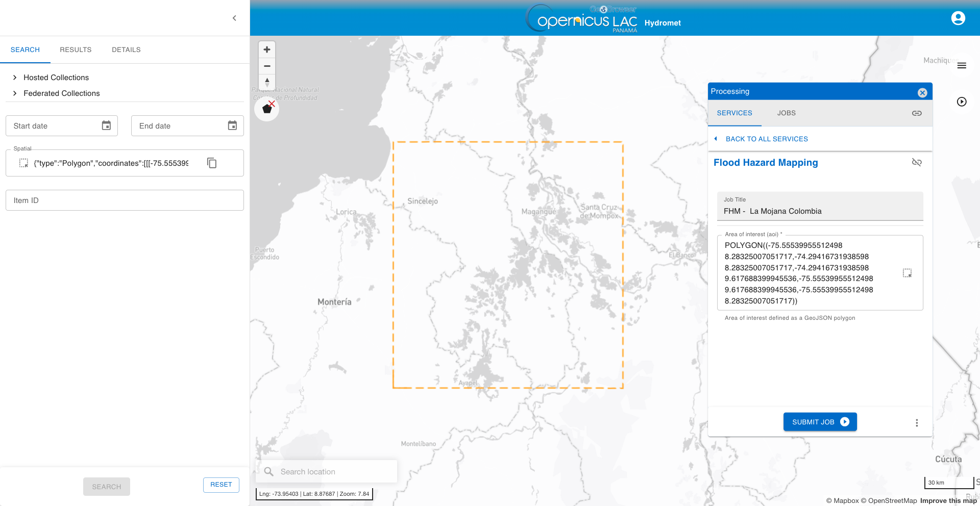This screenshot has width=980, height=506.
Task: Zoom in on the map
Action: click(267, 49)
